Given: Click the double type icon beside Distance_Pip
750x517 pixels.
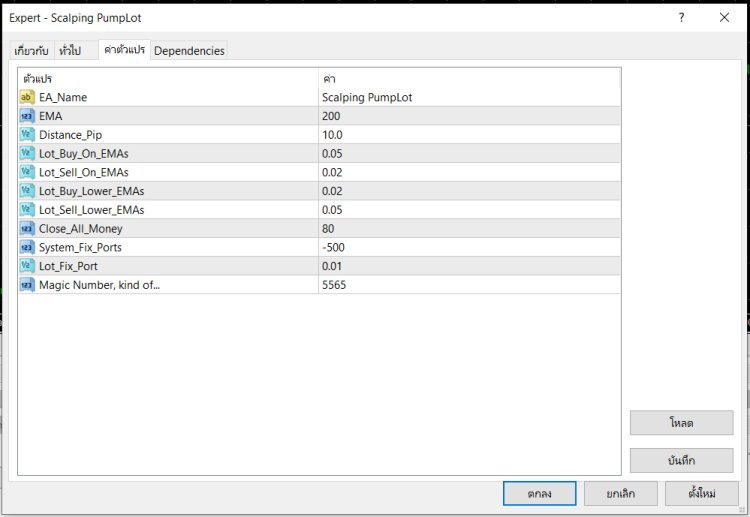Looking at the screenshot, I should (27, 135).
